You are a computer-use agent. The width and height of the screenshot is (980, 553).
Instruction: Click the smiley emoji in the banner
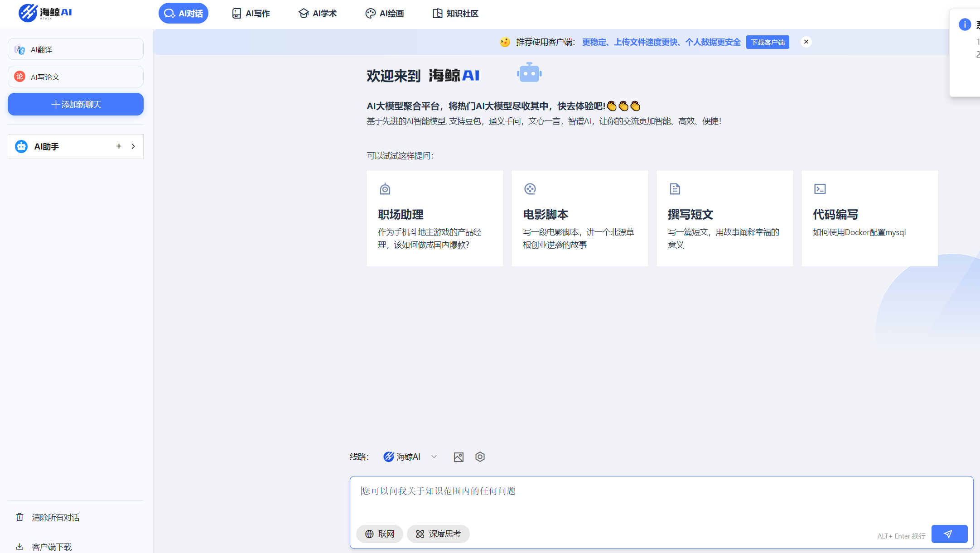pyautogui.click(x=505, y=42)
